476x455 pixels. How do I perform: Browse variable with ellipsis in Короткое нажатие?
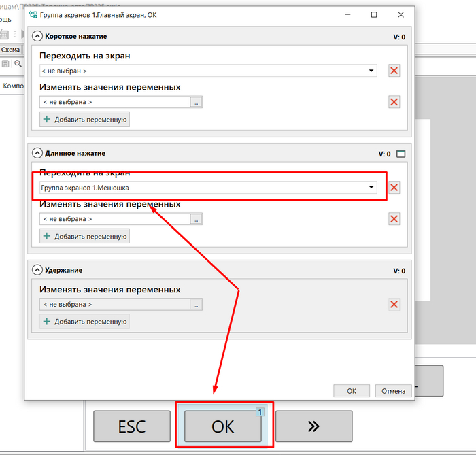(196, 102)
